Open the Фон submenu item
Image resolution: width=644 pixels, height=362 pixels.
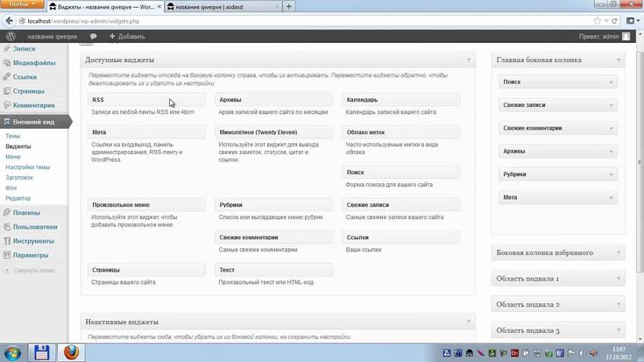point(11,188)
